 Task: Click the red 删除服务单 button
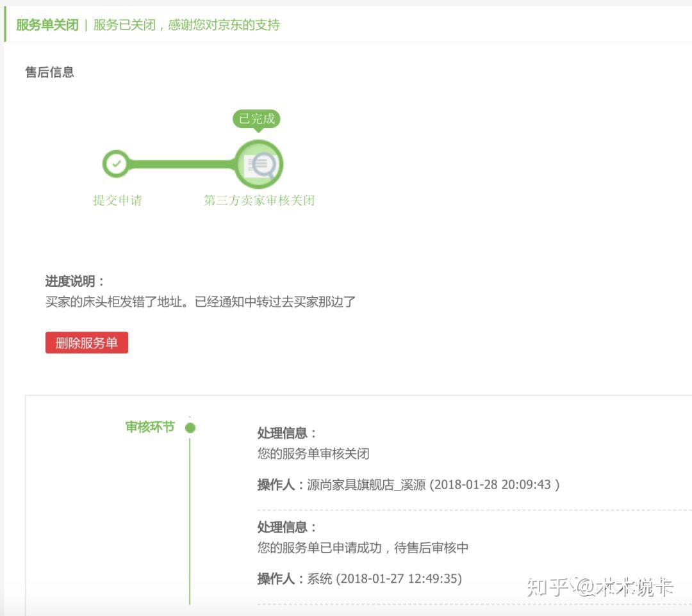[x=86, y=343]
